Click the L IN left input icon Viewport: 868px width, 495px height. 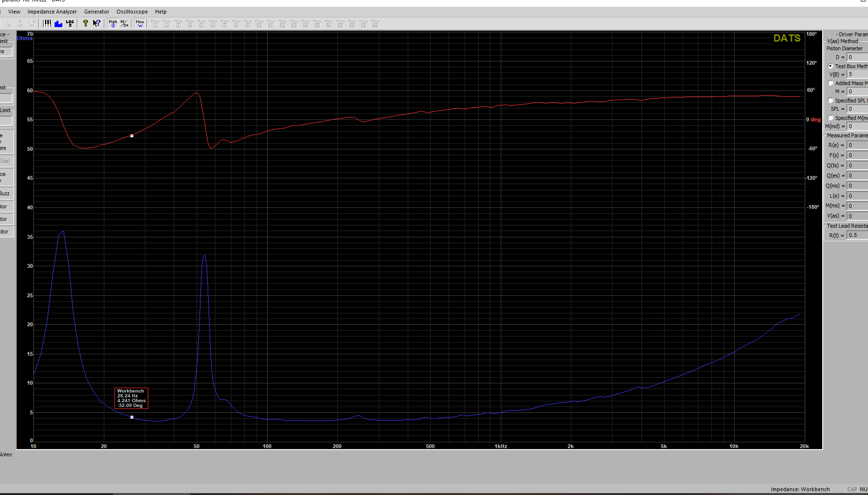click(x=9, y=23)
